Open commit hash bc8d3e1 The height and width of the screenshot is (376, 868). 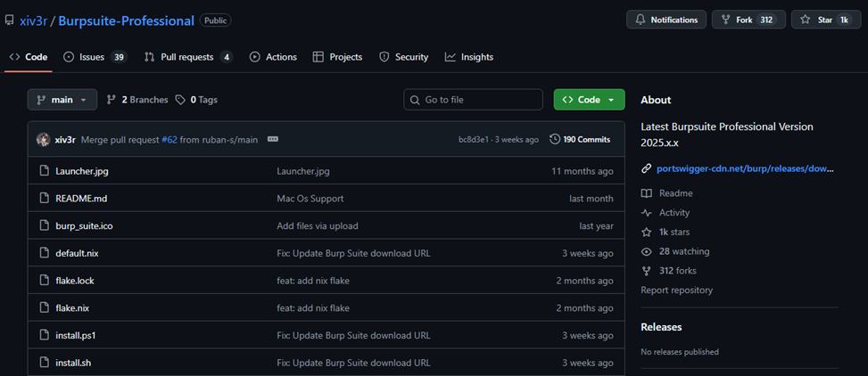(x=474, y=139)
